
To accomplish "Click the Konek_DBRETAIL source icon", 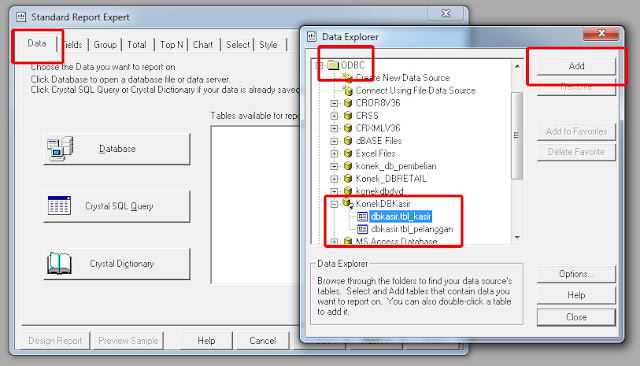I will tap(348, 179).
